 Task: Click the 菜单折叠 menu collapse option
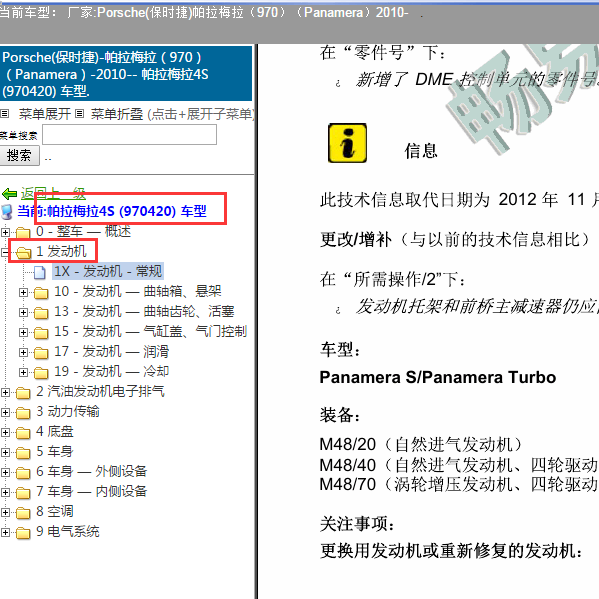pyautogui.click(x=117, y=114)
